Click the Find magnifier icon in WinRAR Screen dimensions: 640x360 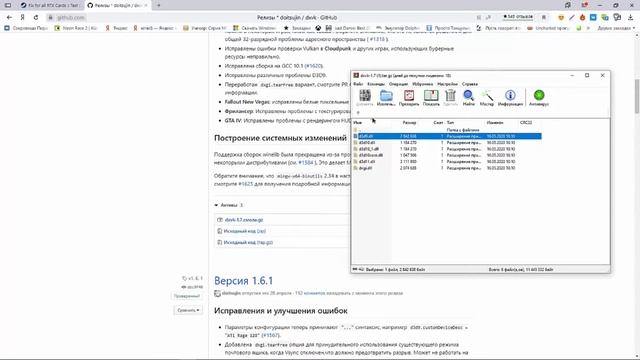(469, 98)
